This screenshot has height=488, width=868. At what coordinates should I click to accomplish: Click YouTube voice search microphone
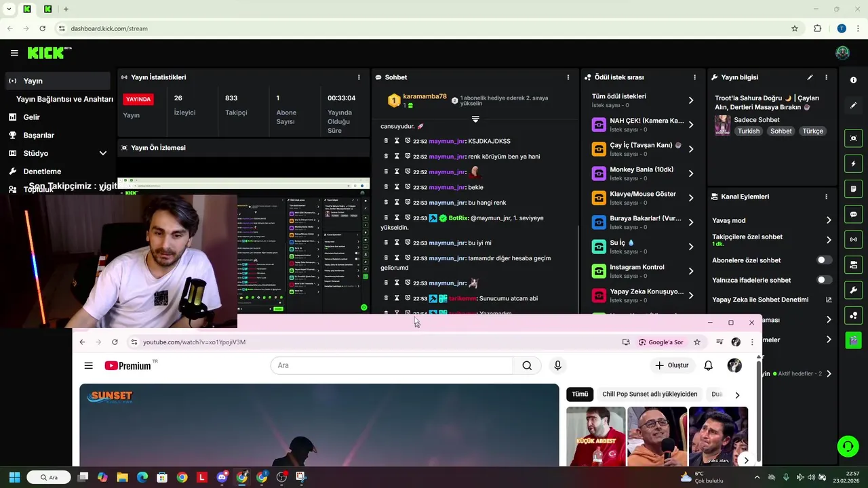pyautogui.click(x=557, y=365)
